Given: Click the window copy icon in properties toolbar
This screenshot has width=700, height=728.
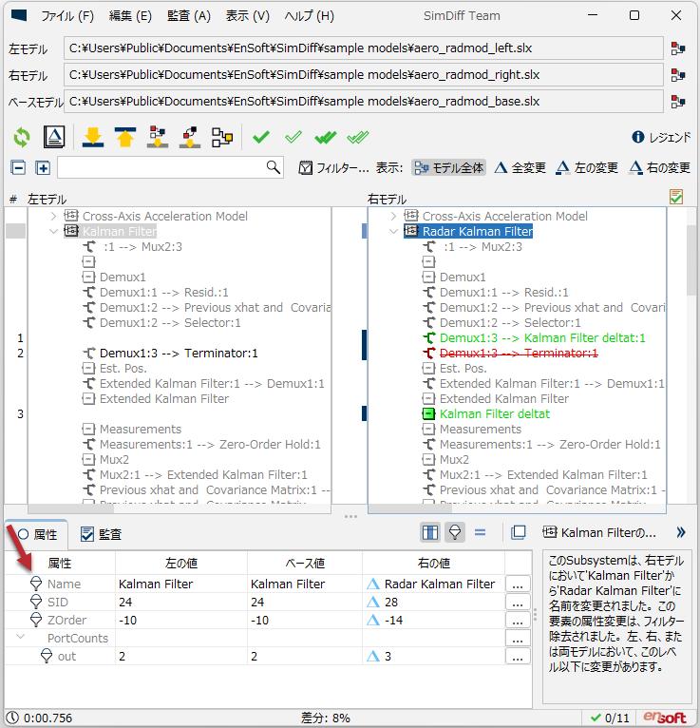Looking at the screenshot, I should coord(519,532).
